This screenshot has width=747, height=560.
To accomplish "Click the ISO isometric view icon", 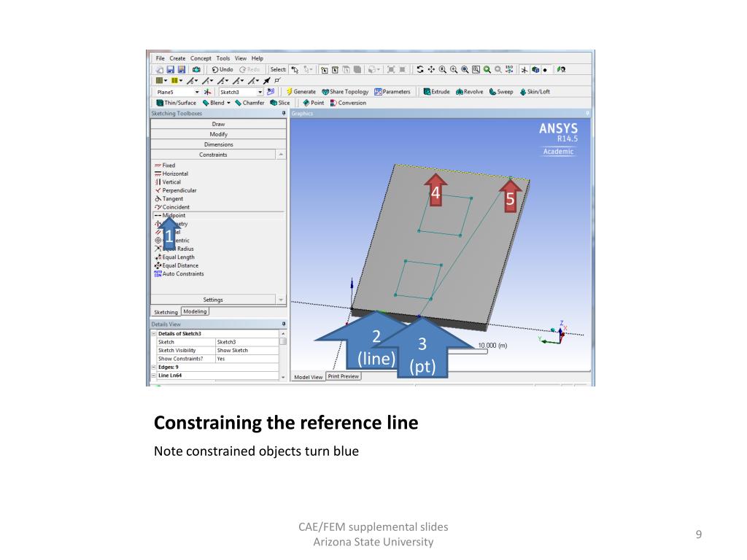I will coord(509,69).
